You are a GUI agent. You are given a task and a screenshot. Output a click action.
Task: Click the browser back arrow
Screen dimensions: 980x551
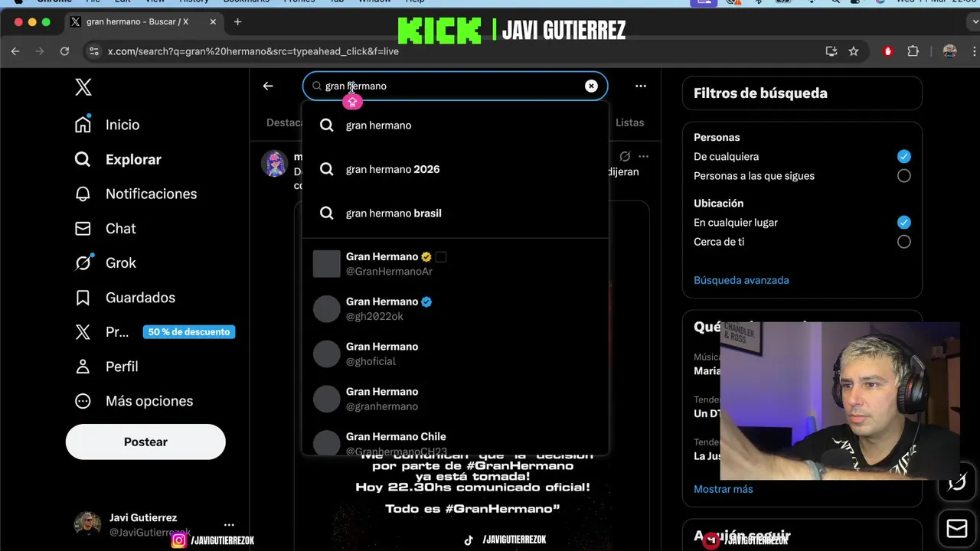click(15, 51)
